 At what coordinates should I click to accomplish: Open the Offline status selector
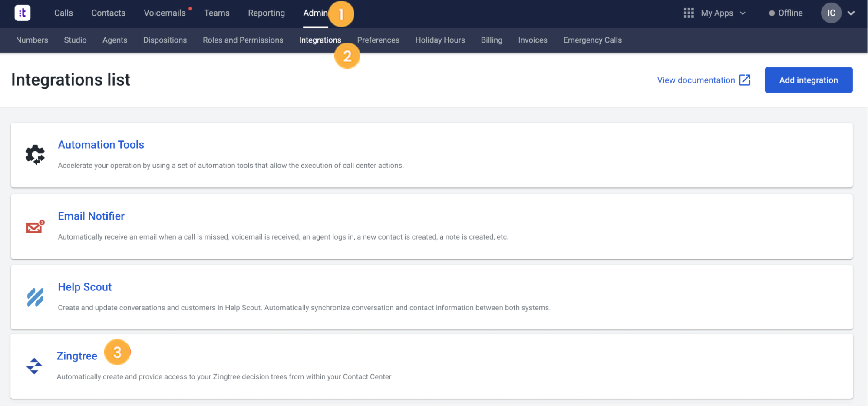[785, 13]
